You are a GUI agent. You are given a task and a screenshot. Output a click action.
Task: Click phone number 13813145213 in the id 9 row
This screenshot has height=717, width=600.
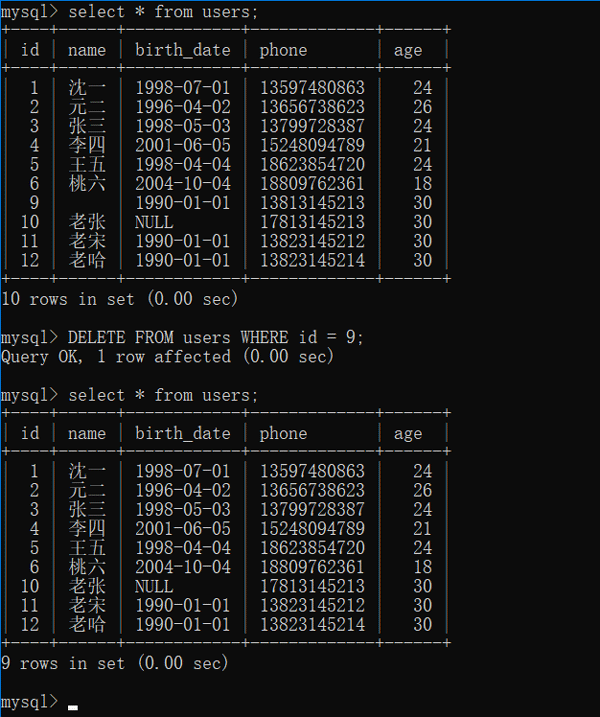[312, 203]
